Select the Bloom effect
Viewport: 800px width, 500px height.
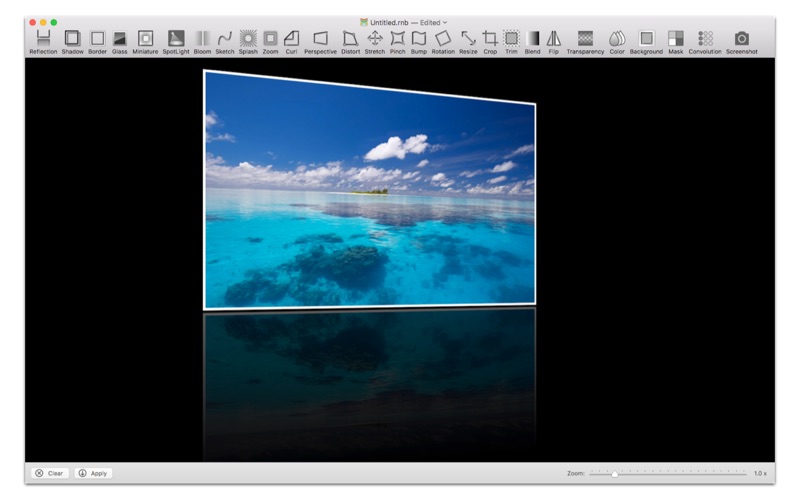pos(203,42)
